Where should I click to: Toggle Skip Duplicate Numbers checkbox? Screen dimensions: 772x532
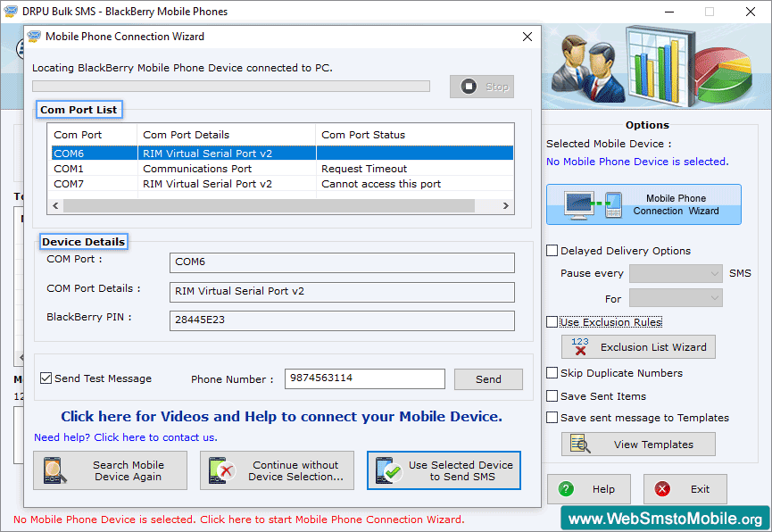point(552,373)
